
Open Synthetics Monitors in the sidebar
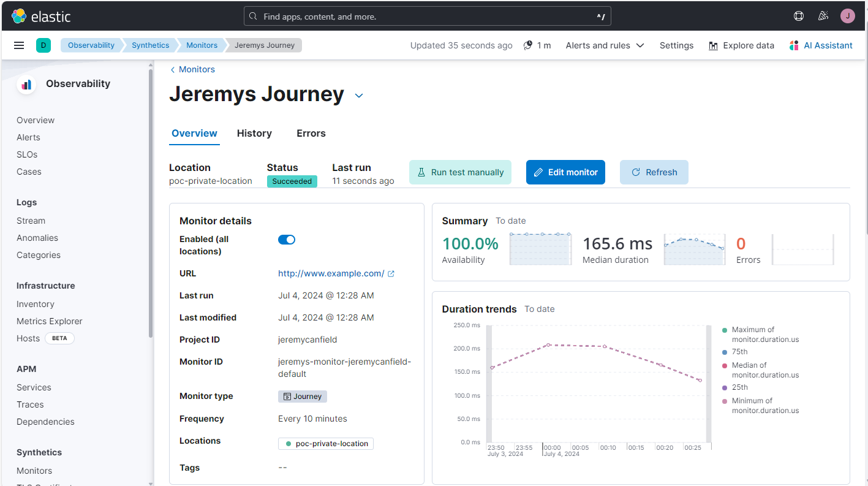pyautogui.click(x=34, y=471)
